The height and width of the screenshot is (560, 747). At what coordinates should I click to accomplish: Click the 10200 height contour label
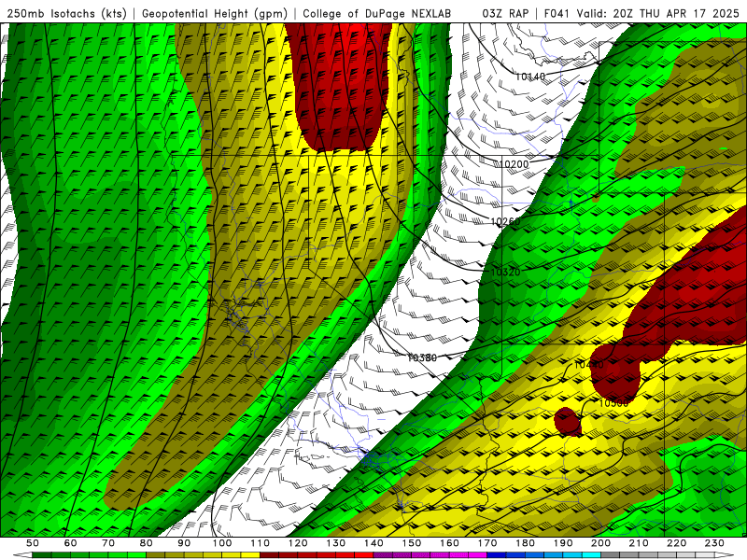point(514,164)
